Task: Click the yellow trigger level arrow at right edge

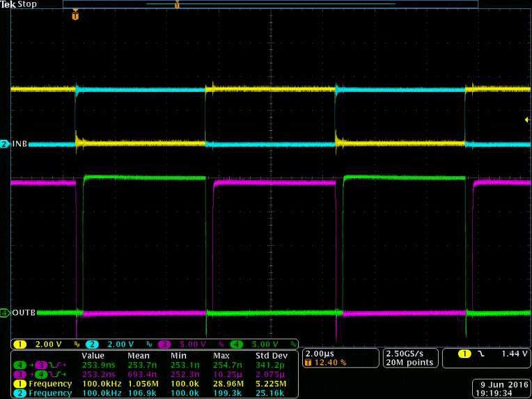Action: (527, 120)
